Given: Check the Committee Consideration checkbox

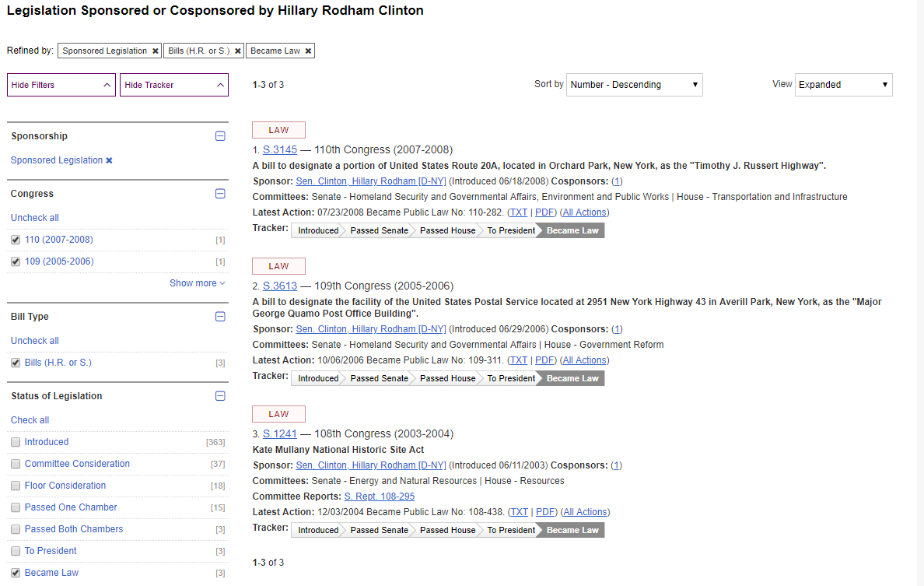Looking at the screenshot, I should pos(16,464).
